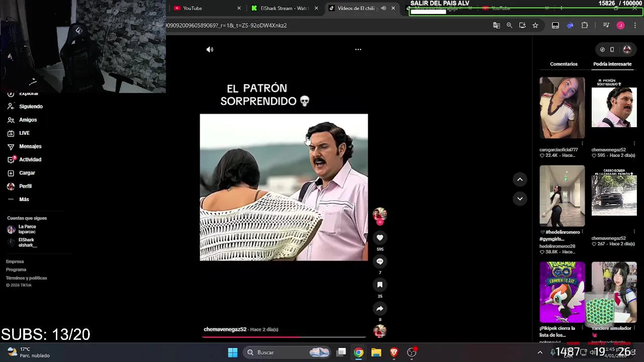
Task: Open the browser extensions puzzle icon
Action: [x=585, y=25]
